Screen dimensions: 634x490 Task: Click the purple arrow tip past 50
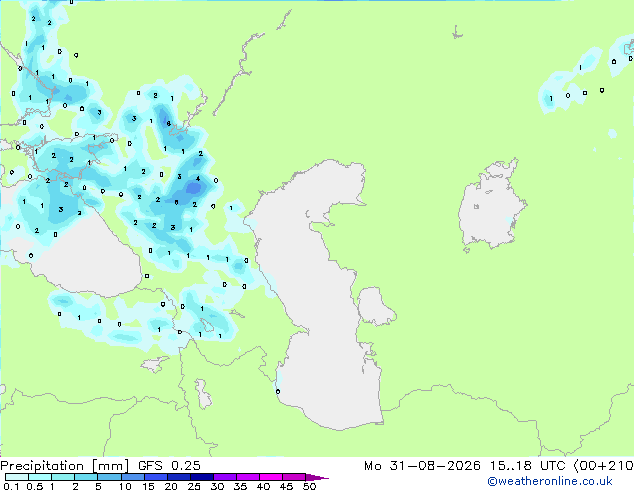point(317,477)
